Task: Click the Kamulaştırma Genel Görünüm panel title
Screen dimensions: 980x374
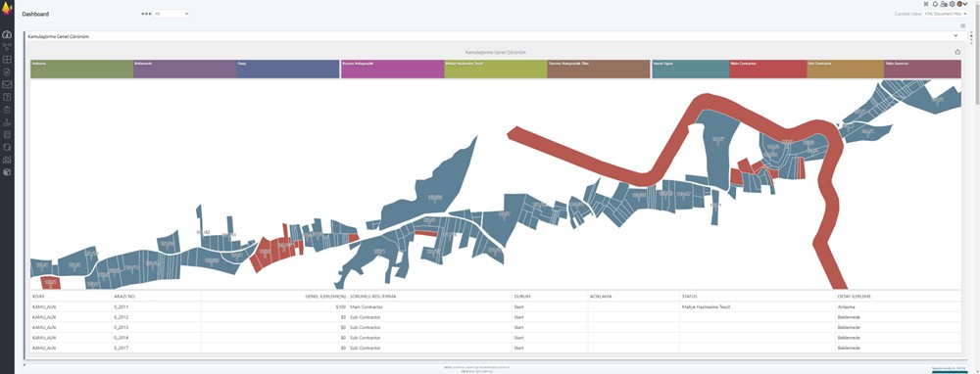Action: pyautogui.click(x=58, y=36)
